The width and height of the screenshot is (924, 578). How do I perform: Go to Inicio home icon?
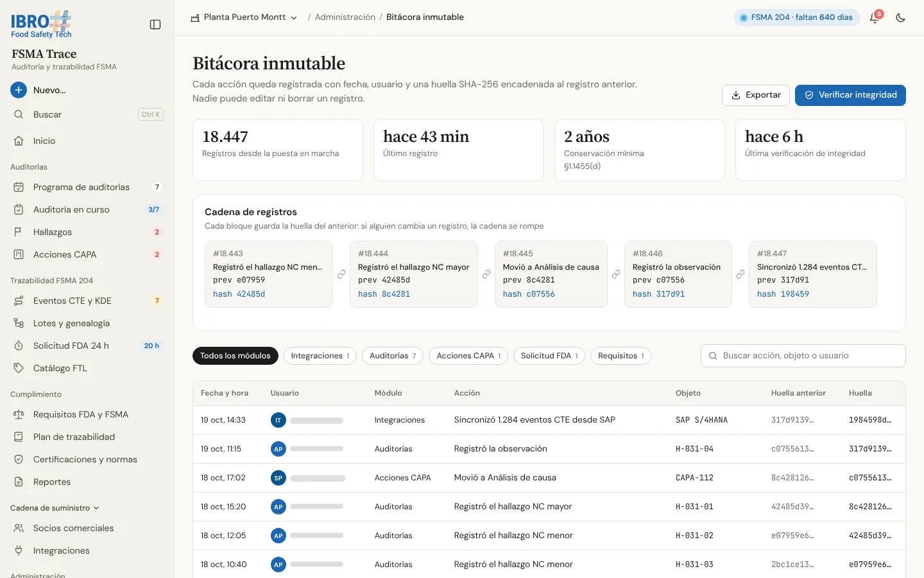19,141
